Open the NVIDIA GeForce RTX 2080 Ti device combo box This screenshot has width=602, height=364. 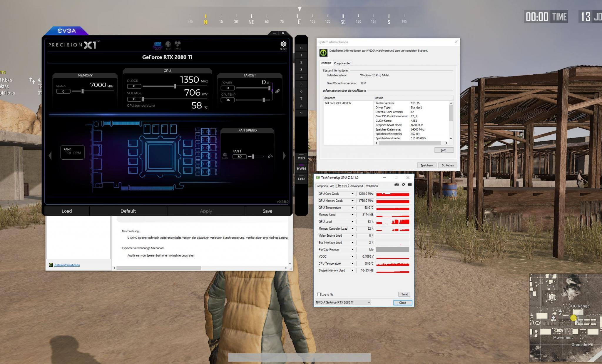(x=343, y=302)
